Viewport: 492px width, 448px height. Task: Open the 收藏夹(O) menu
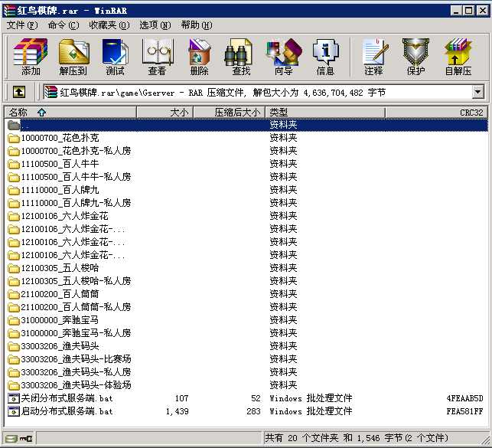pyautogui.click(x=109, y=25)
